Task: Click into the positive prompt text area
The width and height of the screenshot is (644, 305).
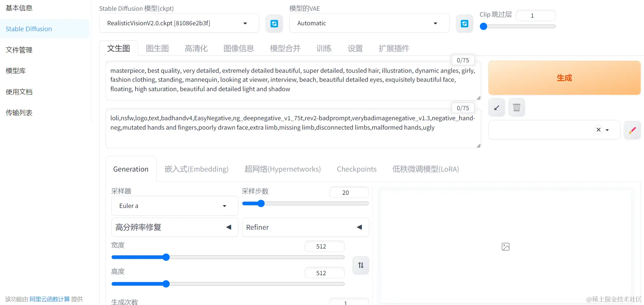Action: tap(293, 81)
